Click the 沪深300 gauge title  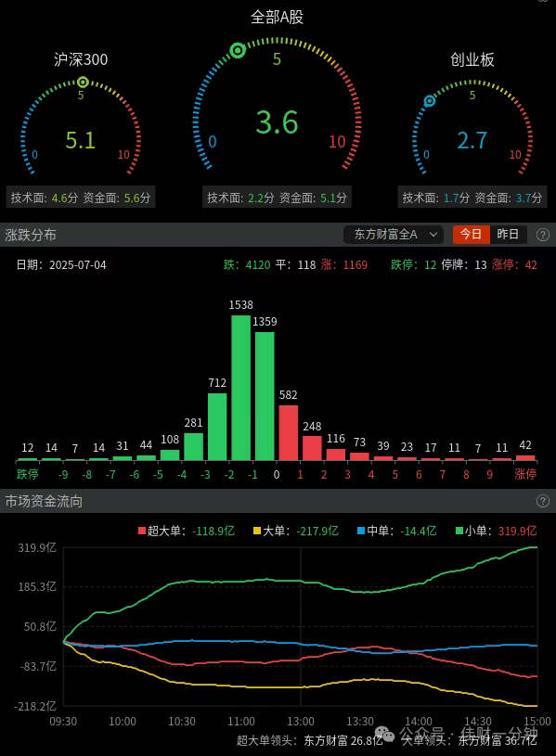click(x=81, y=59)
